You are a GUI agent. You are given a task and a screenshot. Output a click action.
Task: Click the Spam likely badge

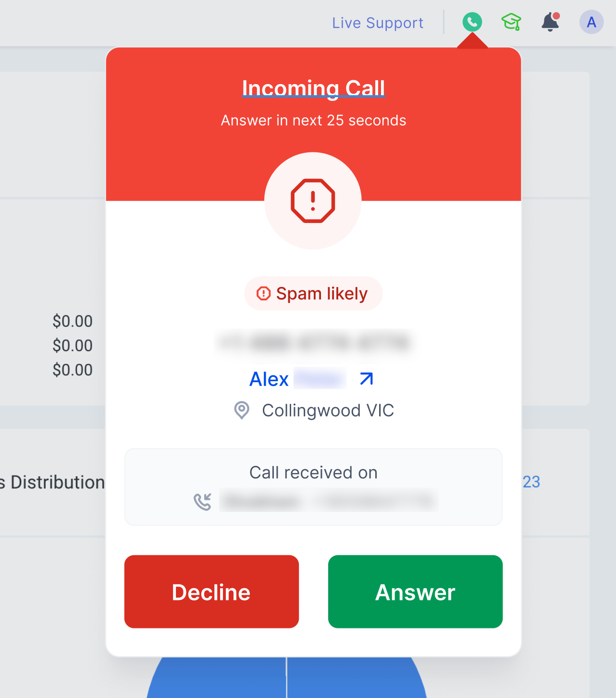(313, 293)
